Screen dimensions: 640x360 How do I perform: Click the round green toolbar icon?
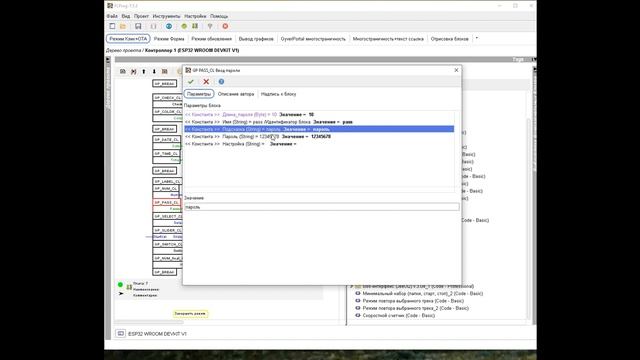point(184,26)
